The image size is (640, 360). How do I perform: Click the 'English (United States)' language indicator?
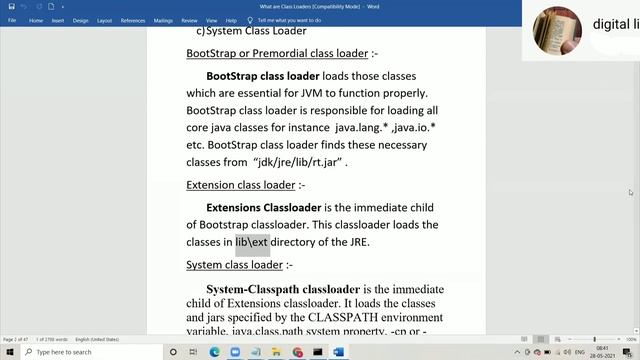click(x=97, y=340)
